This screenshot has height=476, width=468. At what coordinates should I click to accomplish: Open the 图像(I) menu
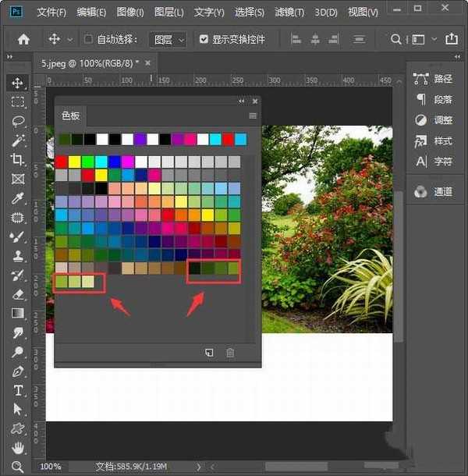click(x=131, y=12)
